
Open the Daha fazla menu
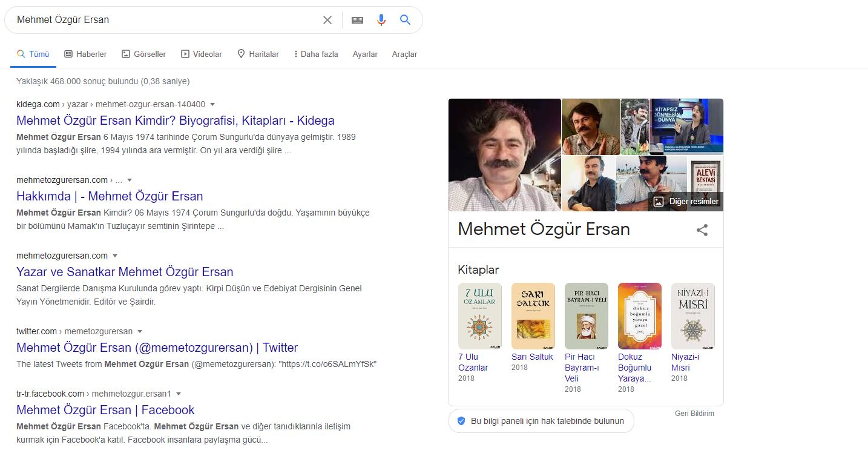(315, 54)
